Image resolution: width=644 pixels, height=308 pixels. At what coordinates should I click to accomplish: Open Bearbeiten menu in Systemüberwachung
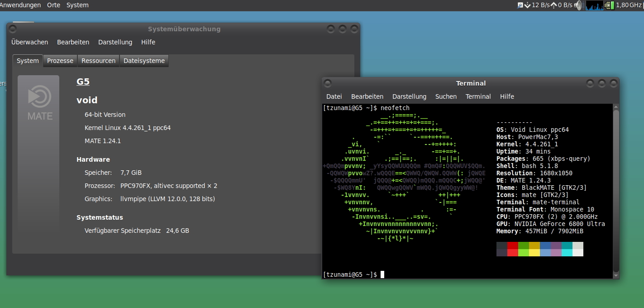coord(73,42)
